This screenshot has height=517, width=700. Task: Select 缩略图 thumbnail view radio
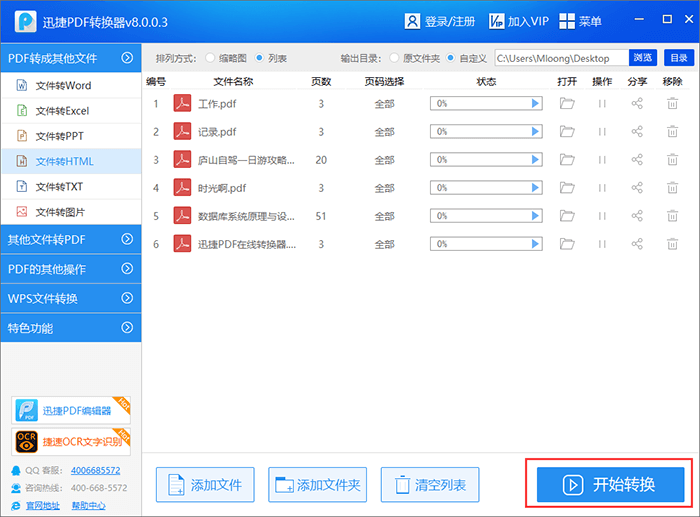tap(210, 58)
